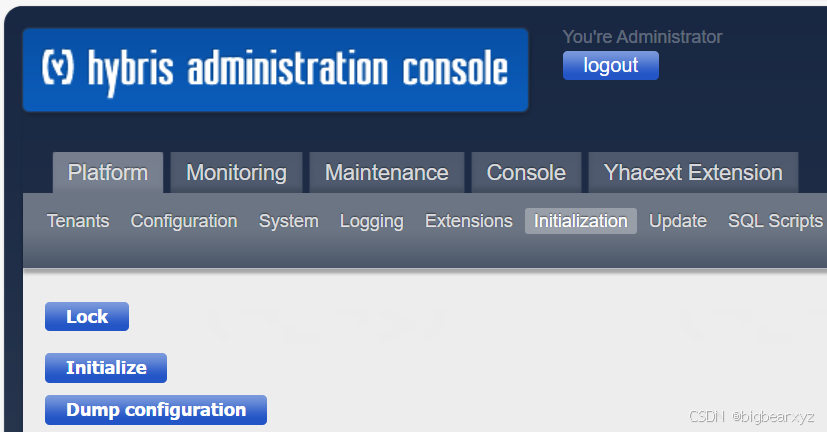Image resolution: width=827 pixels, height=432 pixels.
Task: Click the Lock button
Action: point(87,316)
